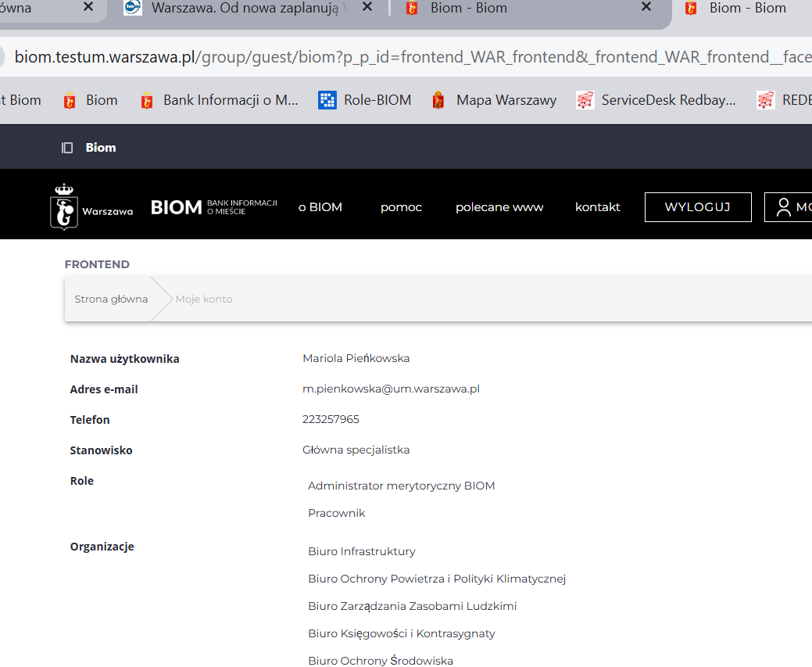812x667 pixels.
Task: Click the sidebar panel toggle icon beside Biom
Action: point(67,148)
